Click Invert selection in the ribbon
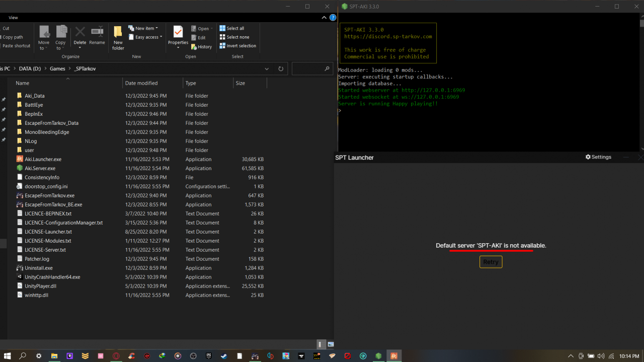Image resolution: width=644 pixels, height=362 pixels. click(x=238, y=46)
